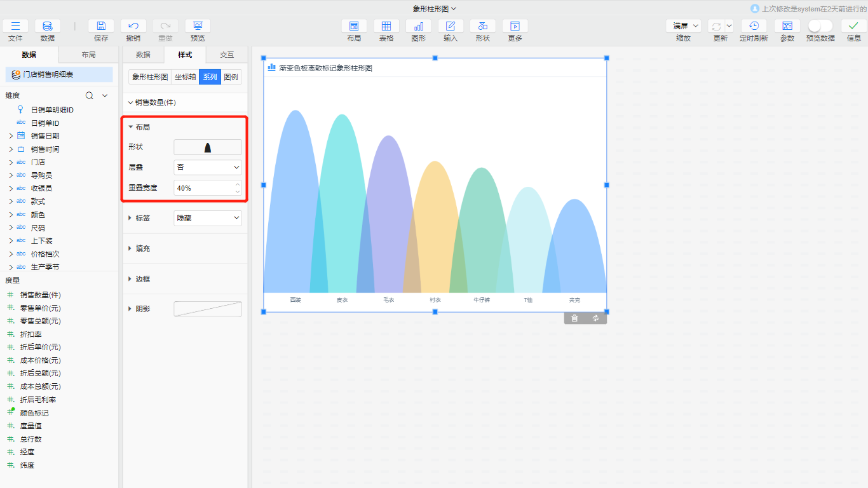This screenshot has height=488, width=868.
Task: Toggle the Preview Data (预览数据) switch
Action: point(820,26)
